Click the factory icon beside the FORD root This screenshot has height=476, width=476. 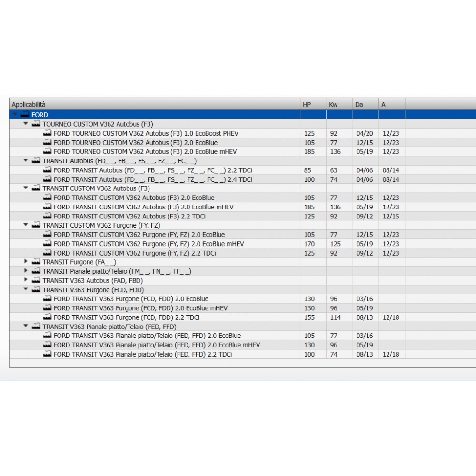[x=25, y=115]
